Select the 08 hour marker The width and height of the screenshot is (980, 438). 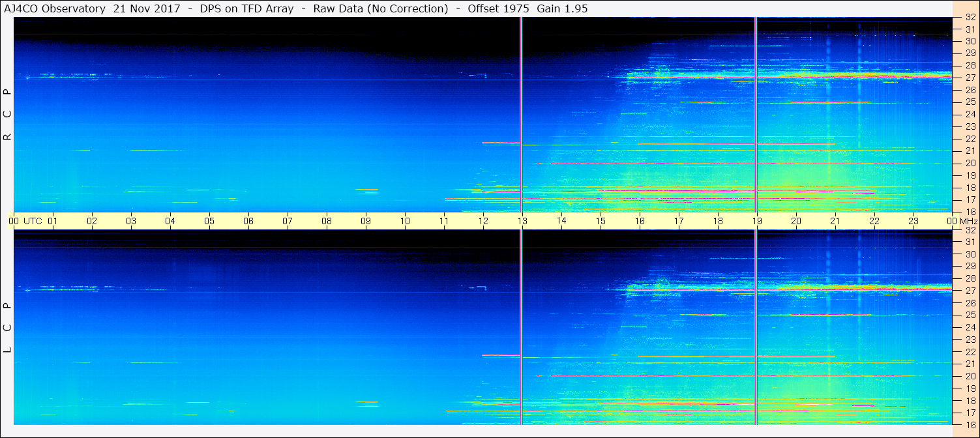[327, 221]
